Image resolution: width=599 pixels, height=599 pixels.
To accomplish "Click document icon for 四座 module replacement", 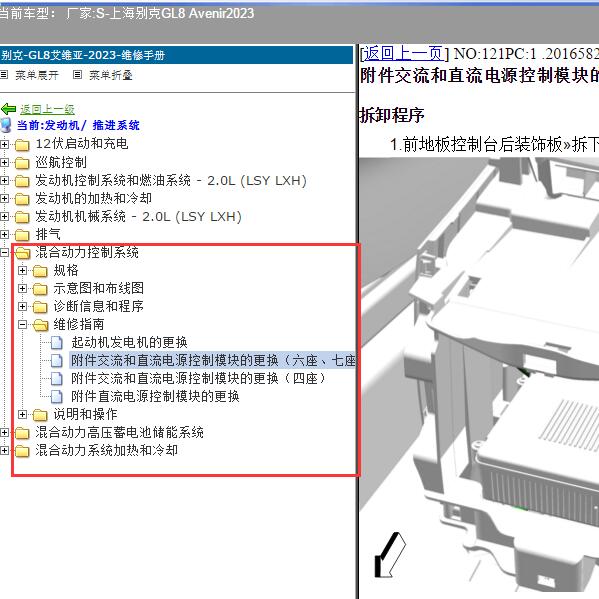I will coord(57,378).
